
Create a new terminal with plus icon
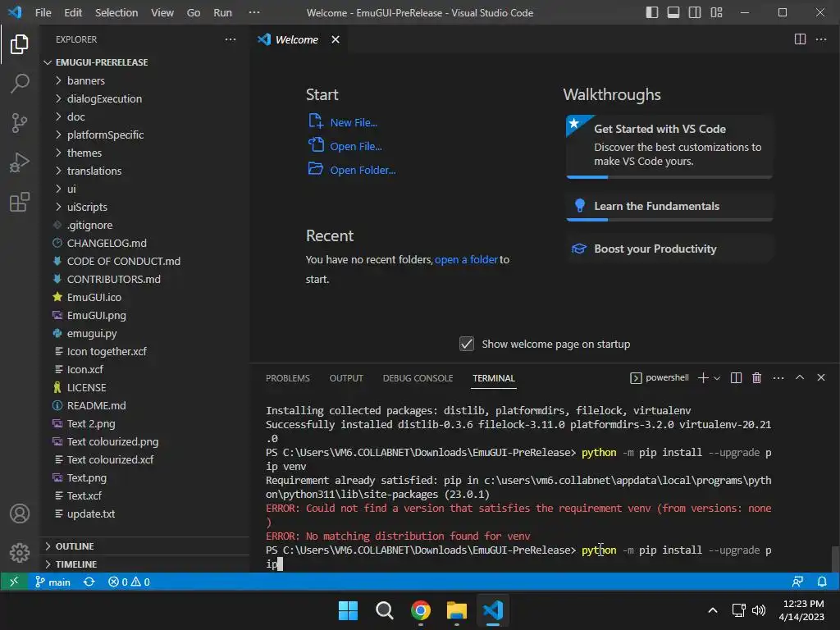point(703,377)
